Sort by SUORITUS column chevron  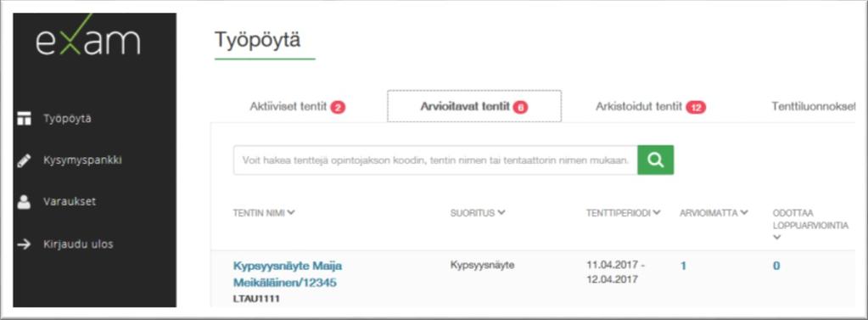pos(501,213)
